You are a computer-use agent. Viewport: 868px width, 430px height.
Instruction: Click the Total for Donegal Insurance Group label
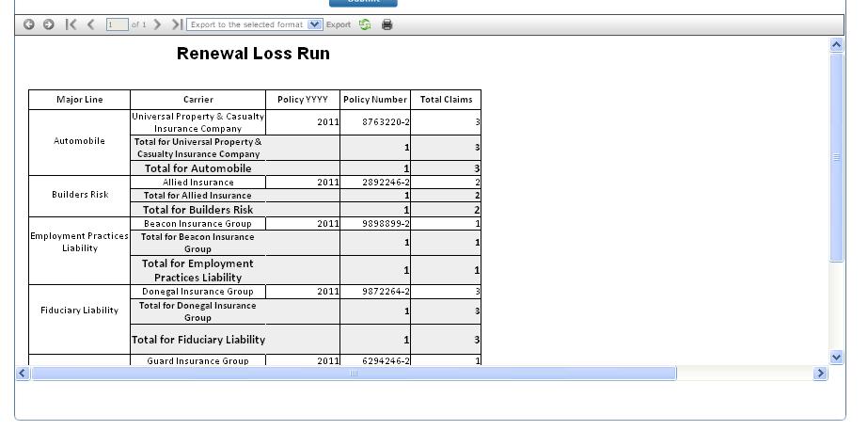197,311
